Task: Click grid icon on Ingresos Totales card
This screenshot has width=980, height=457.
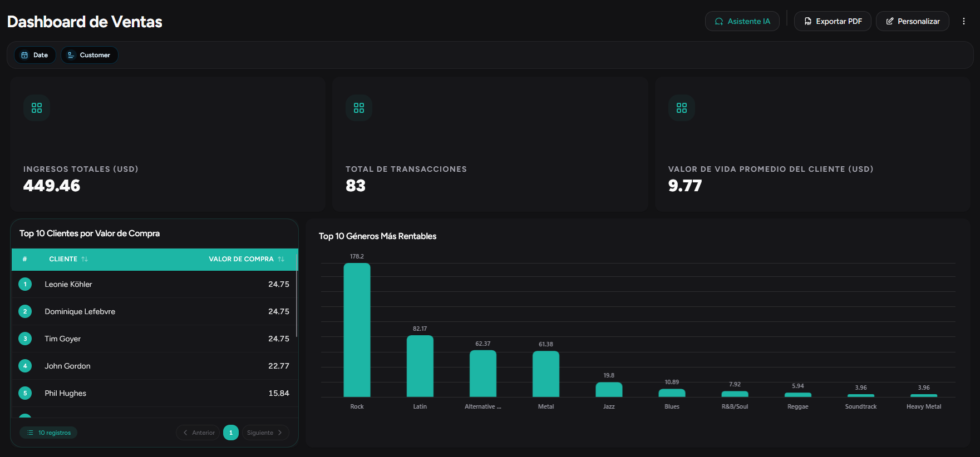Action: pos(37,108)
